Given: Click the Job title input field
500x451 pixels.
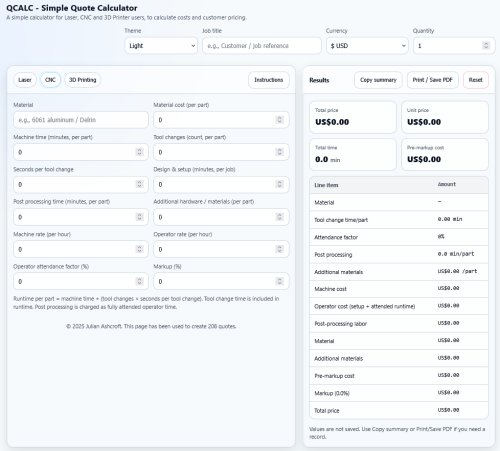Looking at the screenshot, I should [262, 46].
